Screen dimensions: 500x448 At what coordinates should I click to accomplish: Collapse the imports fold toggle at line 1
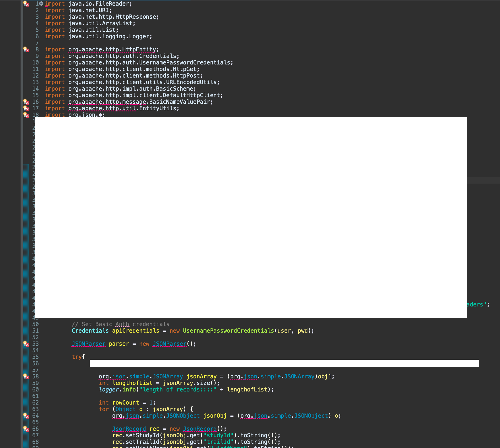[41, 4]
